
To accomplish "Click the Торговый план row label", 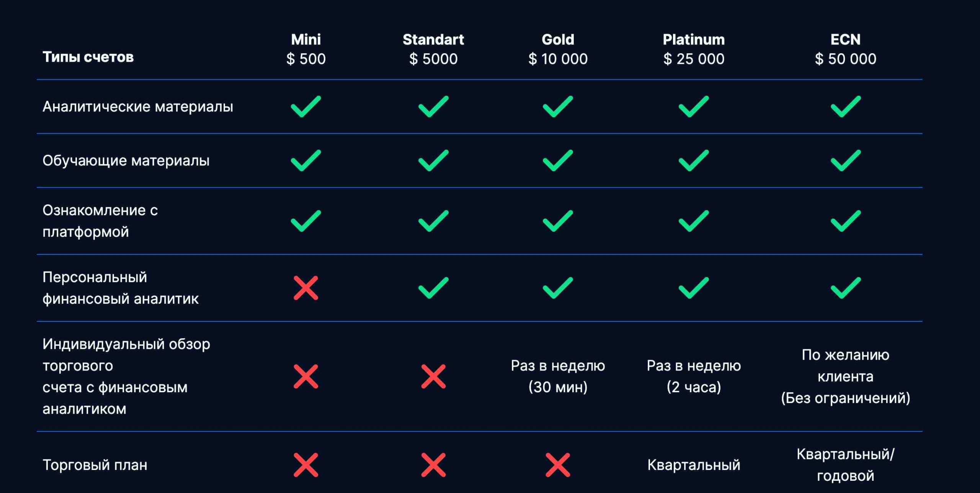I will (x=95, y=465).
